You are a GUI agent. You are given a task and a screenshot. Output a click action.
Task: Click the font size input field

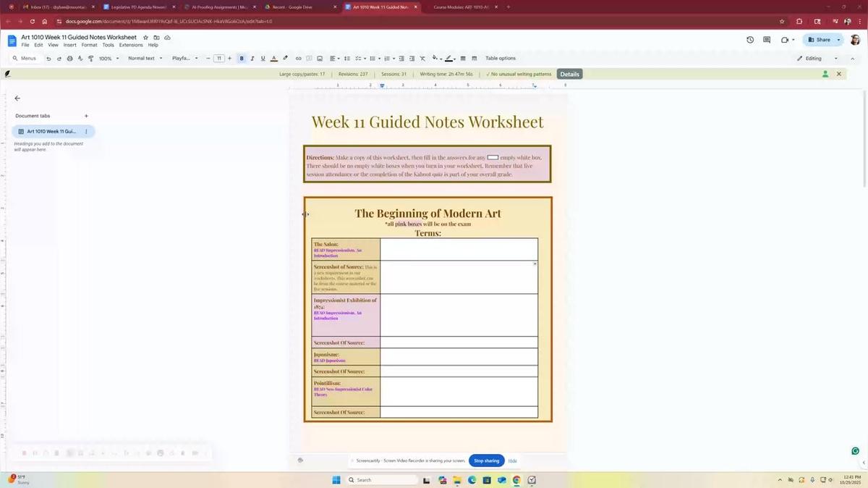[x=219, y=58]
